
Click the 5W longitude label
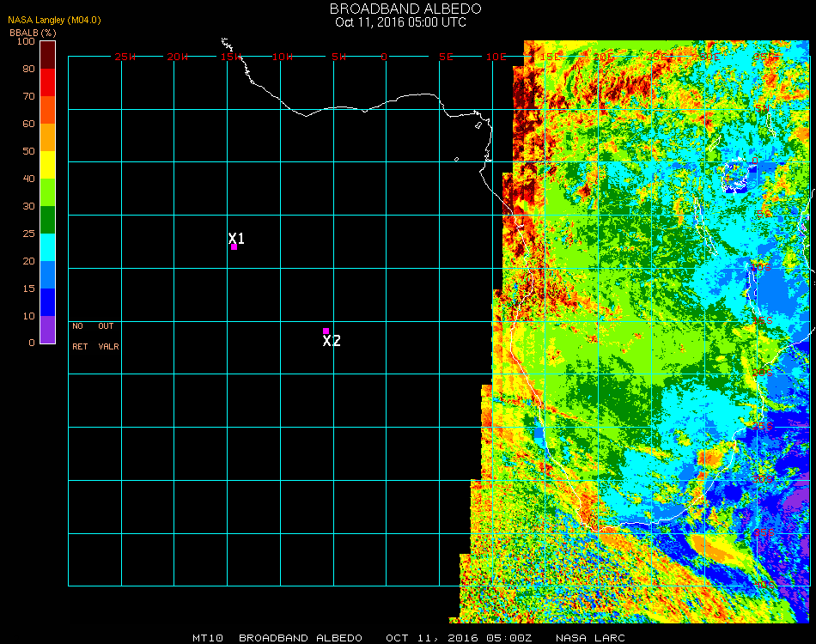pyautogui.click(x=338, y=57)
